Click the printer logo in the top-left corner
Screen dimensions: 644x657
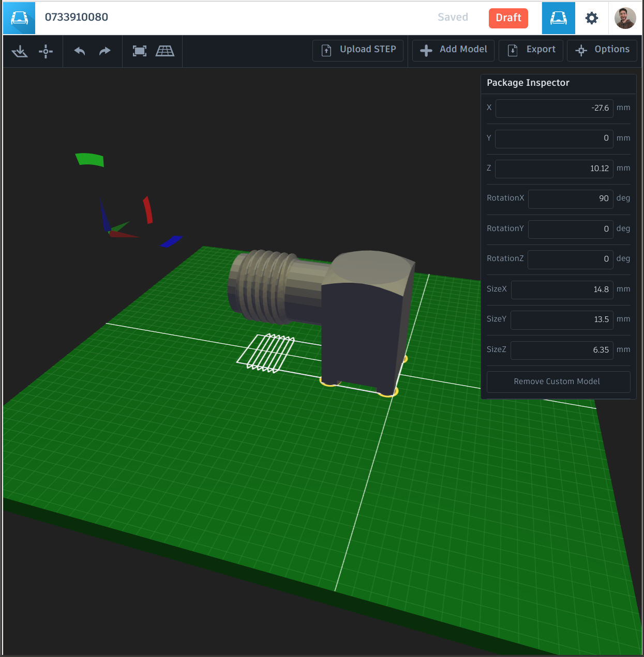[x=19, y=18]
